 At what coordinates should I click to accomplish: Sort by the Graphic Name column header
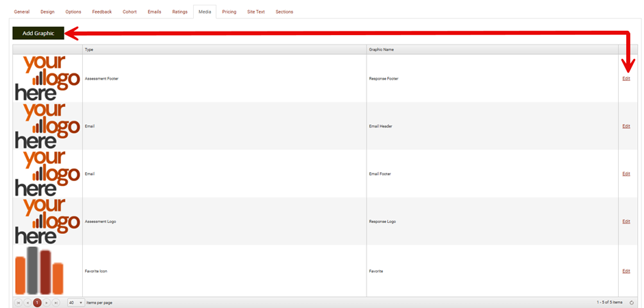(x=381, y=49)
